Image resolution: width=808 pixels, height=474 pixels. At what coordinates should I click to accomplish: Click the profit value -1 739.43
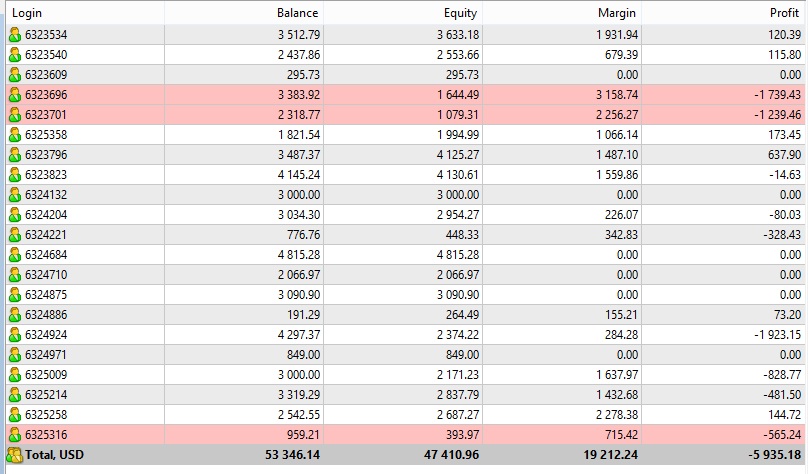point(777,95)
